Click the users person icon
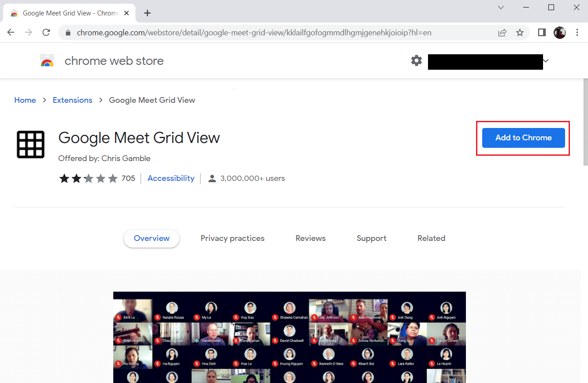 point(212,178)
